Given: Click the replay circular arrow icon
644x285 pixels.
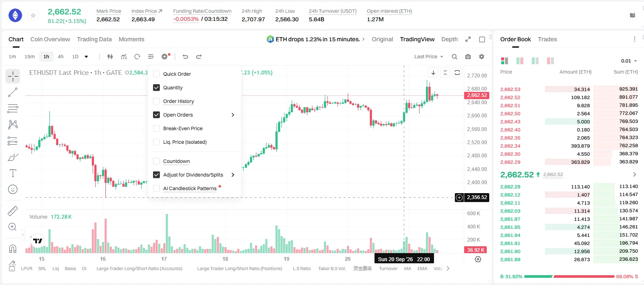Looking at the screenshot, I should 137,57.
